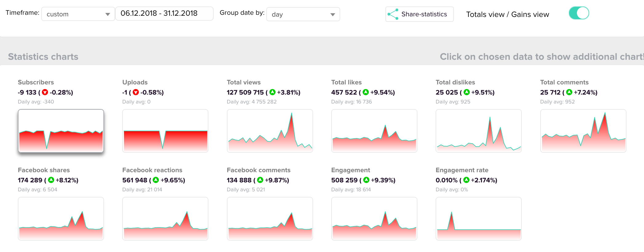The height and width of the screenshot is (252, 644).
Task: Click the green up-arrow icon next to Engagement rate
Action: (x=466, y=180)
